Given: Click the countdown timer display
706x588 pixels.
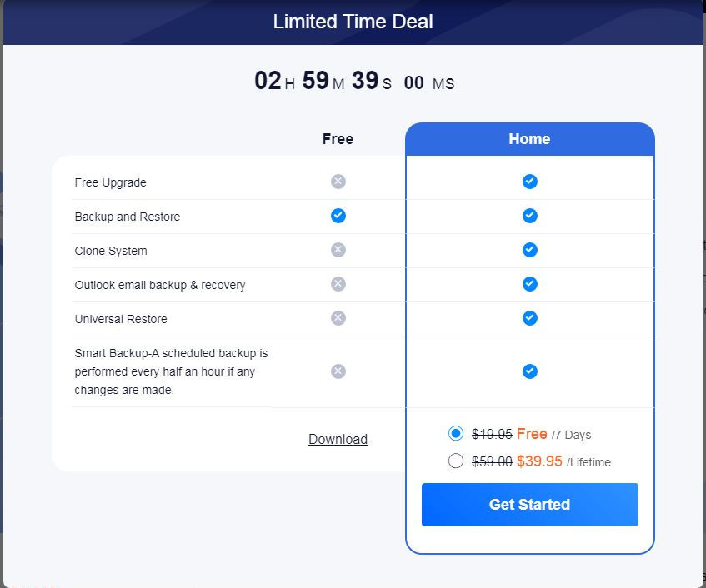Looking at the screenshot, I should [x=354, y=81].
